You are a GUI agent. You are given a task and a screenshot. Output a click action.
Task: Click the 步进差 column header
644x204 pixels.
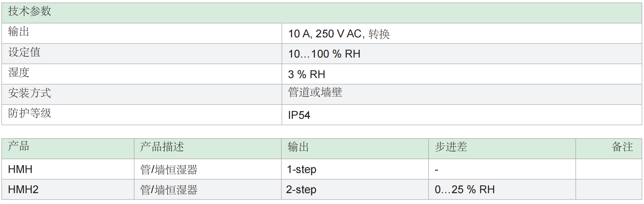(451, 147)
